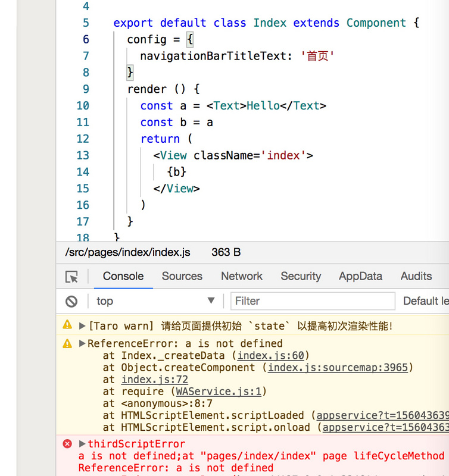Image resolution: width=449 pixels, height=476 pixels.
Task: Activate the inspect element picker icon
Action: [x=72, y=277]
